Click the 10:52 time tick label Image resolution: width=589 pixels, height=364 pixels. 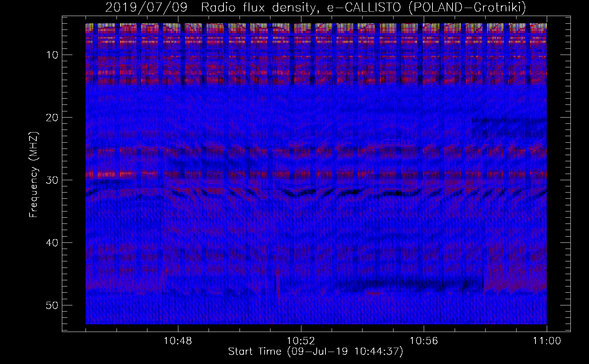(301, 341)
